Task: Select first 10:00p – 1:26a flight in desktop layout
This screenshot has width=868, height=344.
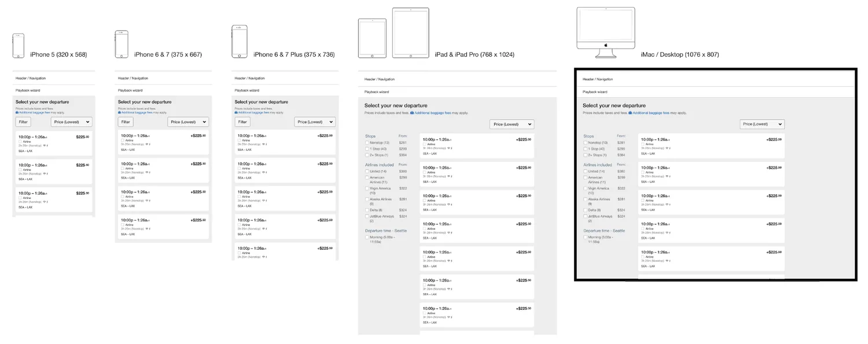Action: pos(711,146)
